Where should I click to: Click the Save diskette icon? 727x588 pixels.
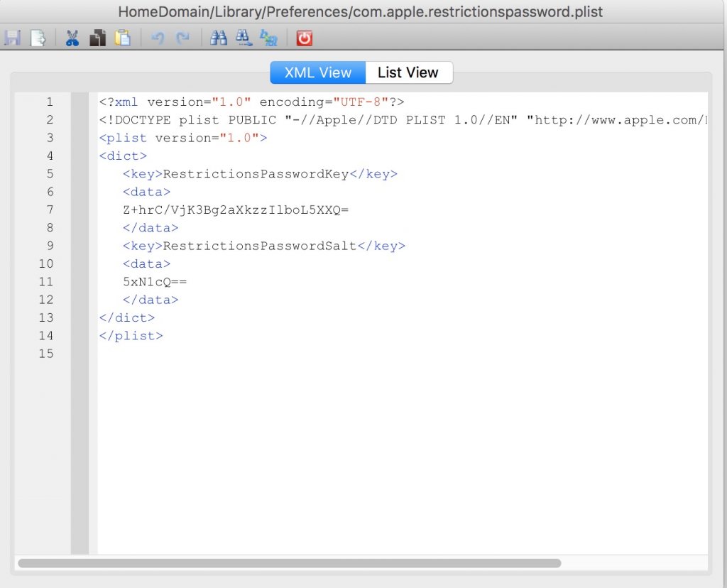pyautogui.click(x=12, y=38)
